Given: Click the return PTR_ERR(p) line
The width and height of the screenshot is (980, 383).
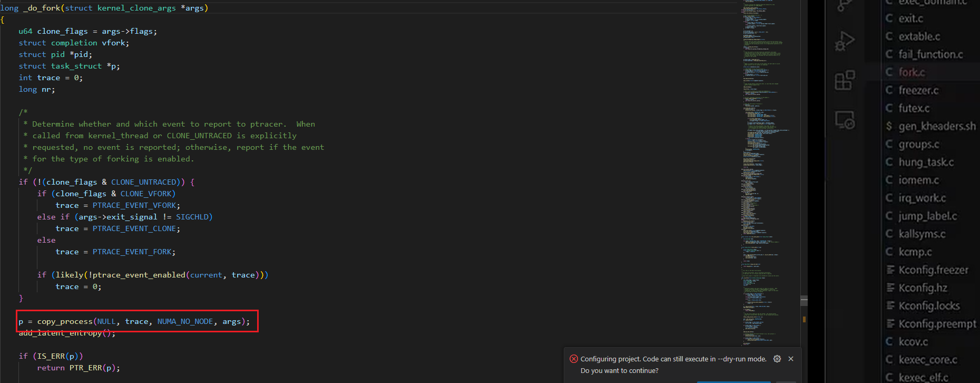Looking at the screenshot, I should point(79,368).
